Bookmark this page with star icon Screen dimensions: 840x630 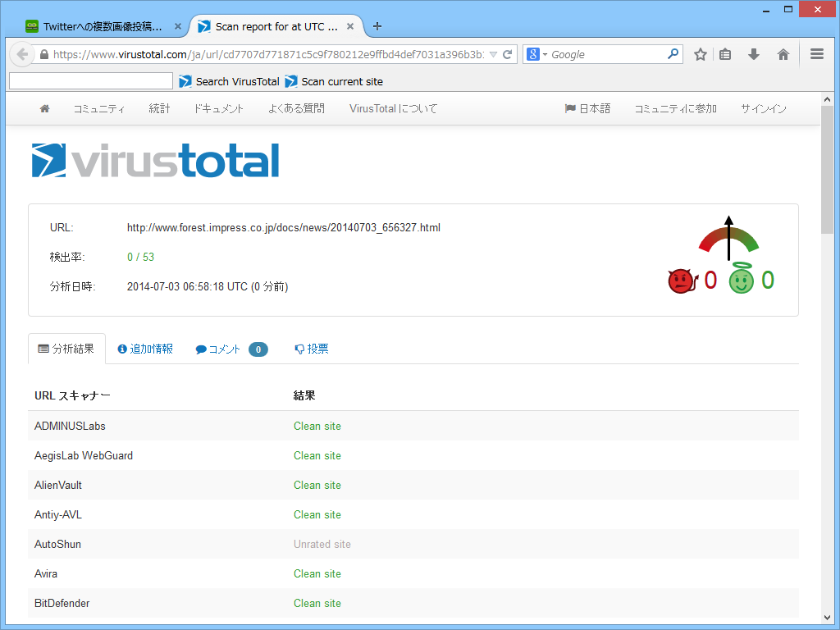[701, 54]
